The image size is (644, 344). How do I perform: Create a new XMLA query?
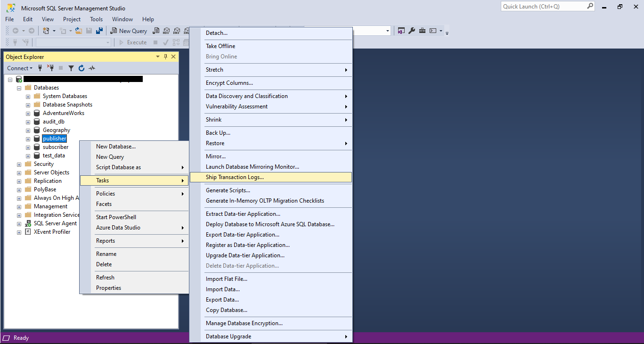[x=187, y=30]
